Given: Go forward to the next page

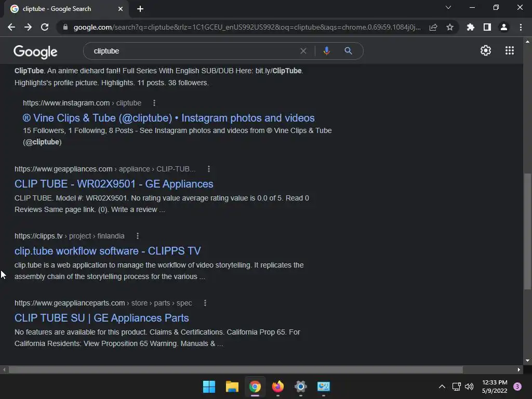Looking at the screenshot, I should click(28, 27).
